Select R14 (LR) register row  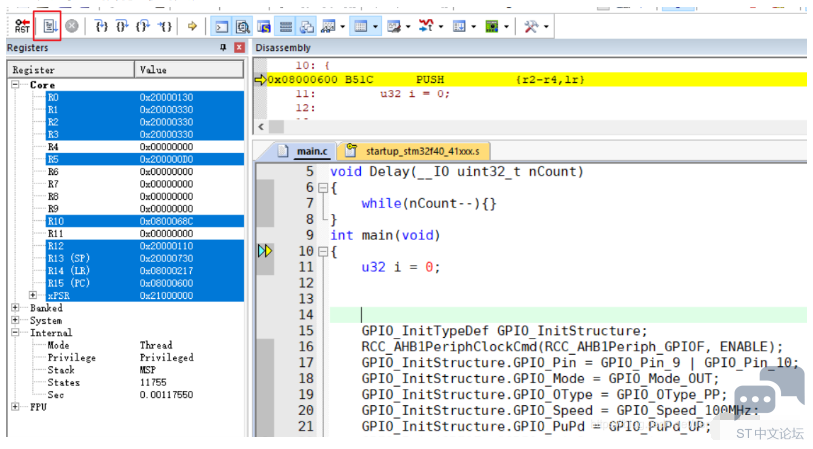point(145,271)
